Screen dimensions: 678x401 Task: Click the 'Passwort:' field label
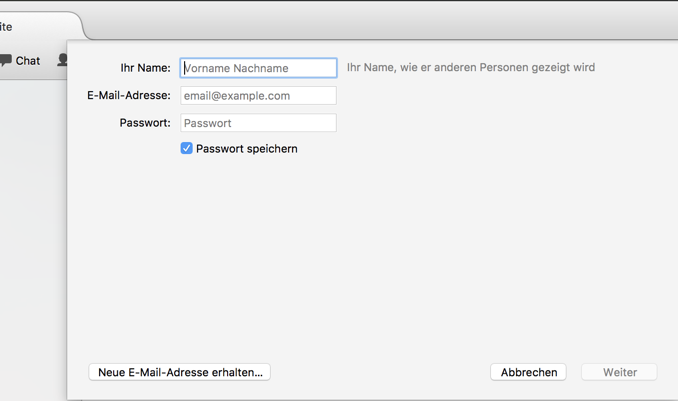click(x=145, y=123)
